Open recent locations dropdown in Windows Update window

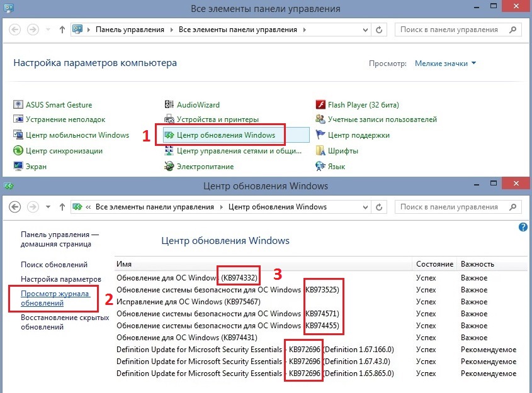pos(48,207)
